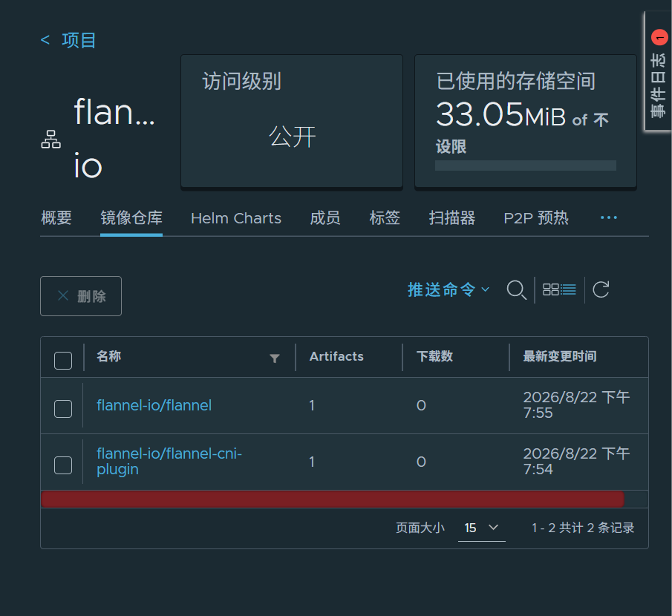Click the project hierarchy icon beside flan...io
This screenshot has width=672, height=616.
[51, 140]
